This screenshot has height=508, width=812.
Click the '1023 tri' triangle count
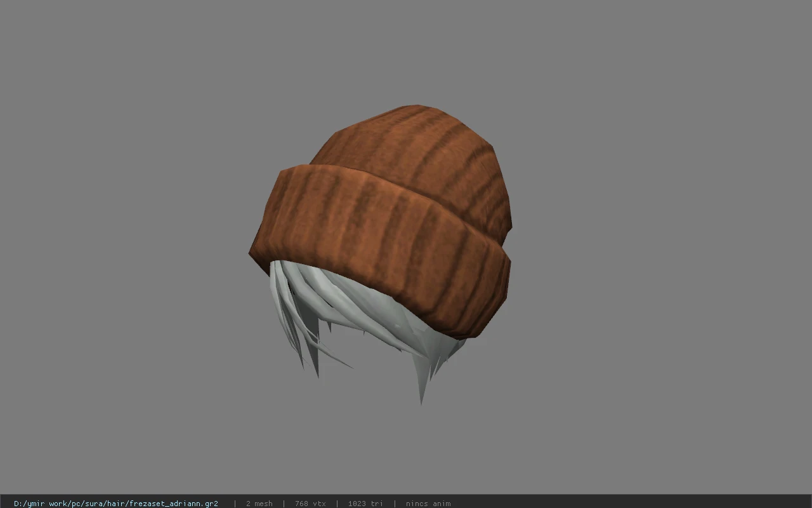coord(365,504)
